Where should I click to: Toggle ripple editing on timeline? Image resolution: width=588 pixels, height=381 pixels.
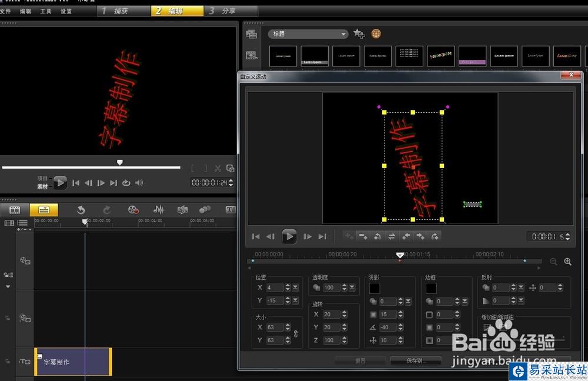[x=8, y=275]
